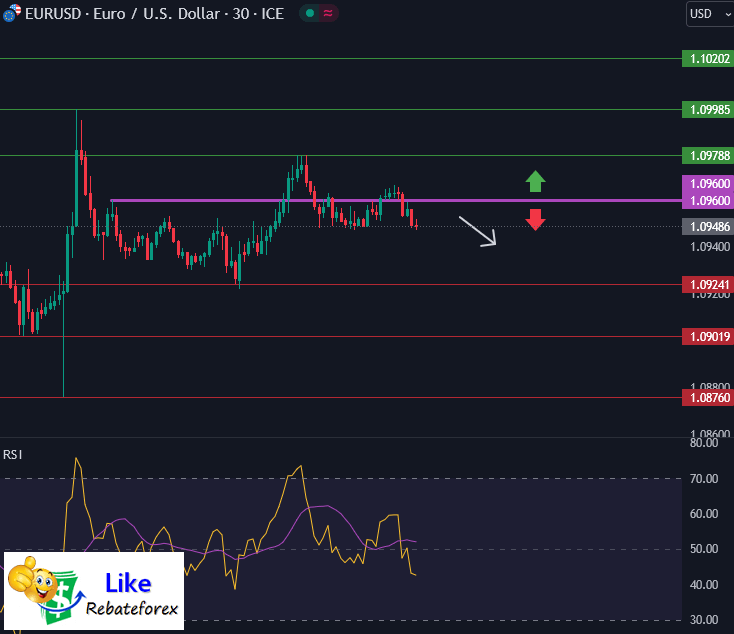The height and width of the screenshot is (634, 734).
Task: Click the 1.09985 green price label
Action: (708, 110)
